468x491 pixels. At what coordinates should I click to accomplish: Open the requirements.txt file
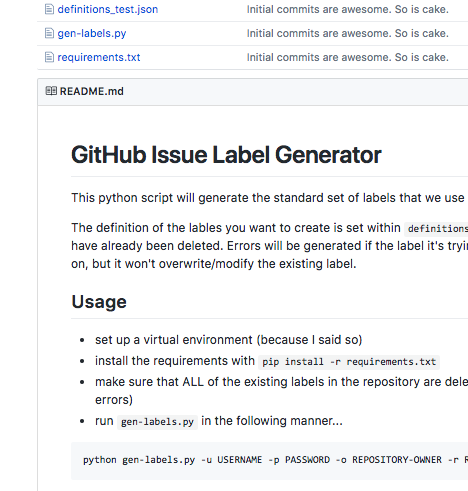pos(99,57)
